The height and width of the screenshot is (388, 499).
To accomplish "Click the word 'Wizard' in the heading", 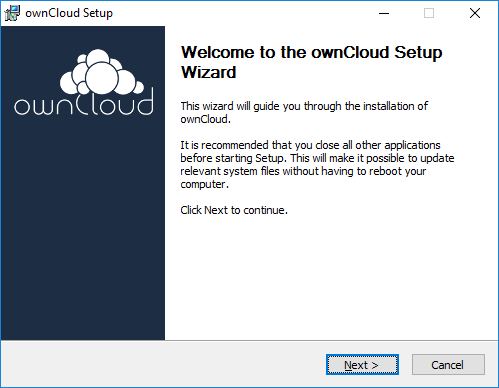I will (208, 72).
